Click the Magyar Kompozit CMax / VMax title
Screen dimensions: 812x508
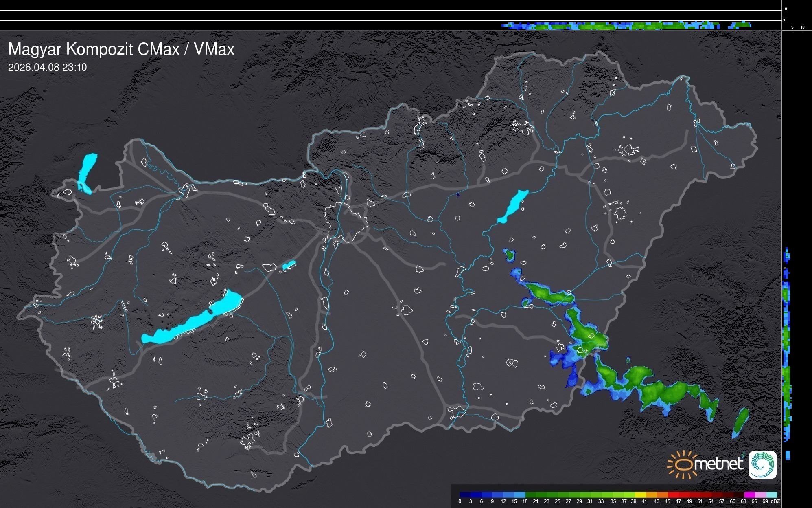121,49
